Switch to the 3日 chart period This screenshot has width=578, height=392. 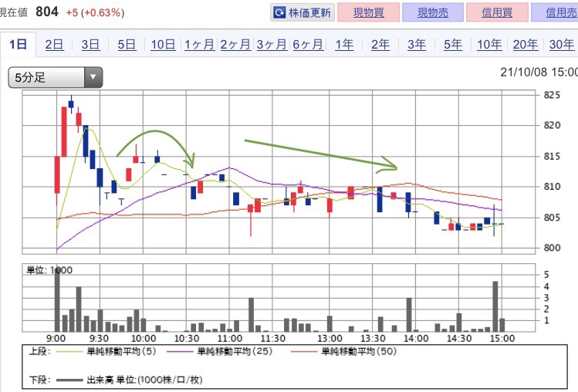[90, 45]
